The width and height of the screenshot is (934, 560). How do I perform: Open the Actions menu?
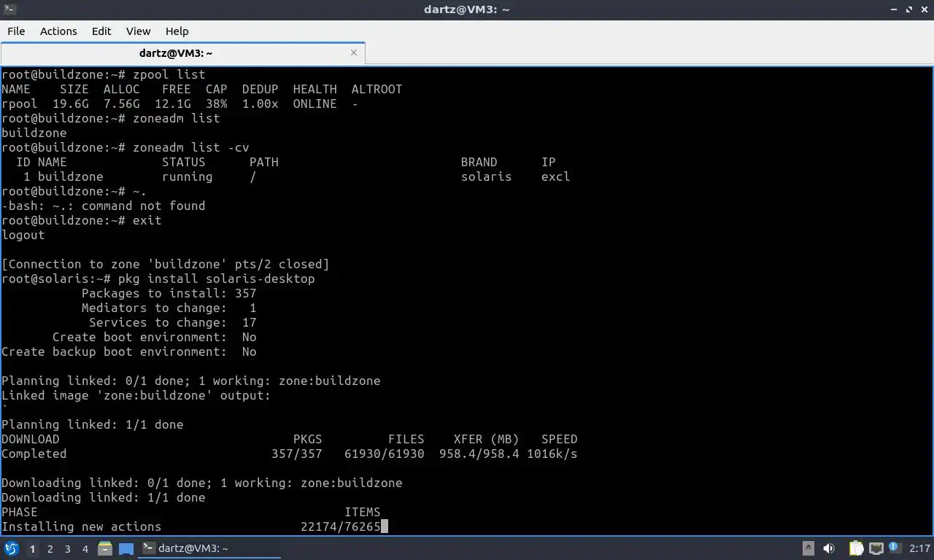click(58, 31)
